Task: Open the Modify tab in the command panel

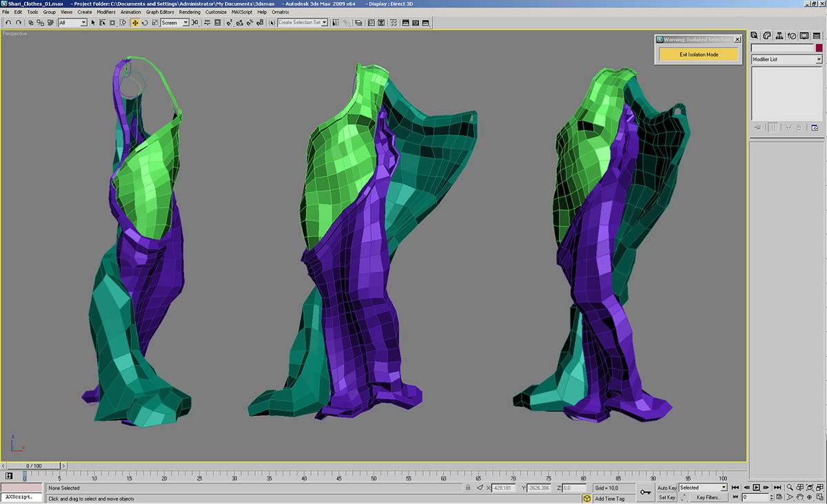Action: pyautogui.click(x=767, y=36)
